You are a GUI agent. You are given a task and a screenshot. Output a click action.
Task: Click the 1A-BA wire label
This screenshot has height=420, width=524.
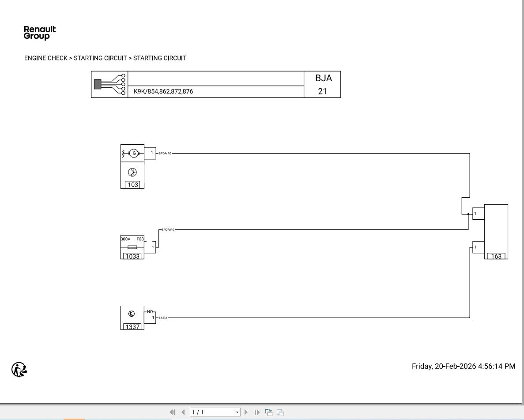tap(163, 318)
